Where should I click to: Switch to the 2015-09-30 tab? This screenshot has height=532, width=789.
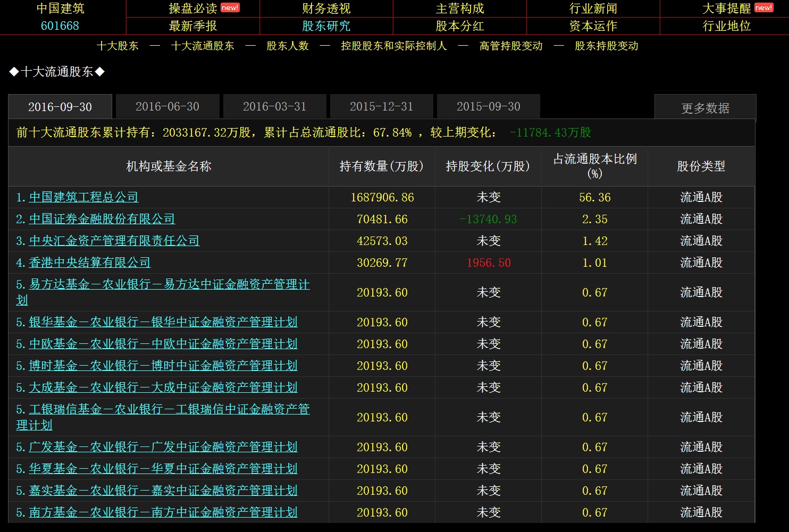489,106
